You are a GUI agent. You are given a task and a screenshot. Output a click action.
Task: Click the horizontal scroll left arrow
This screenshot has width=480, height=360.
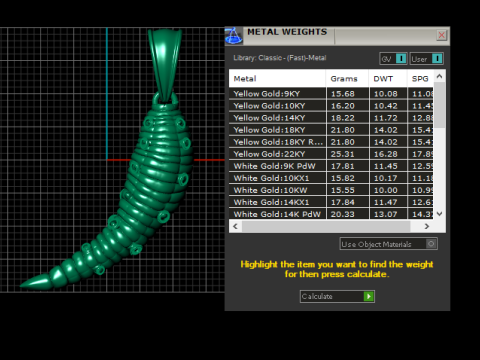pos(235,226)
